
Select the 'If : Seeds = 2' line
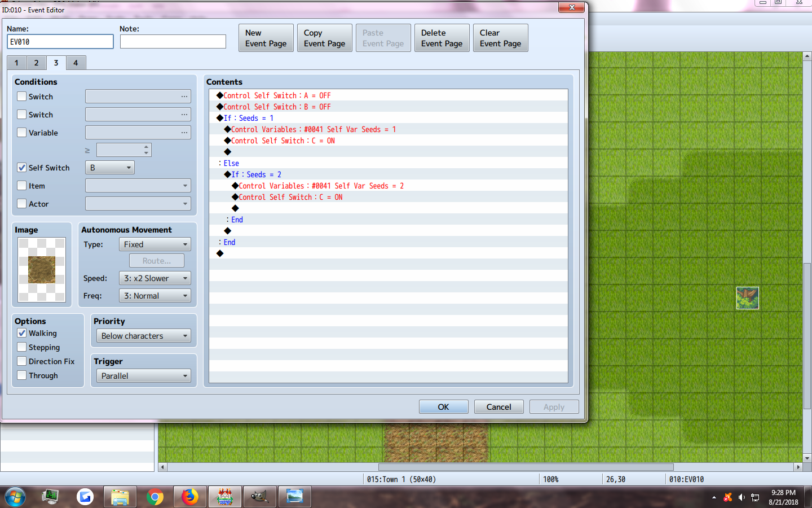[389, 174]
